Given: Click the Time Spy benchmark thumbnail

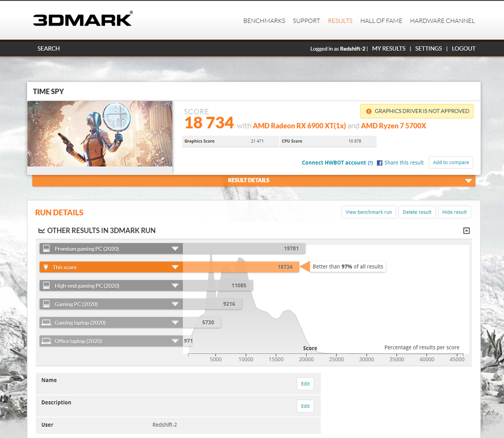Looking at the screenshot, I should click(100, 134).
